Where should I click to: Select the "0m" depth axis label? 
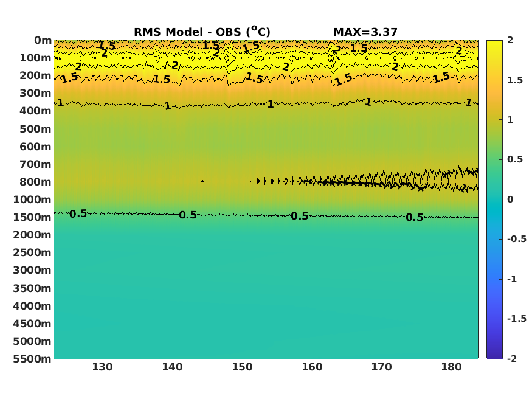[x=43, y=40]
